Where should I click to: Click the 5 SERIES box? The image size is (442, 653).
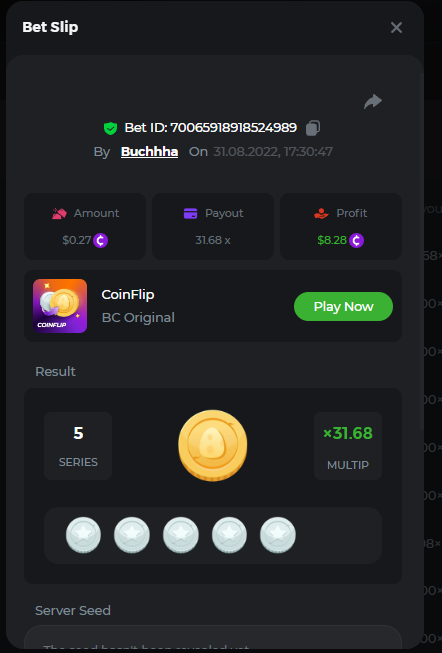point(78,446)
